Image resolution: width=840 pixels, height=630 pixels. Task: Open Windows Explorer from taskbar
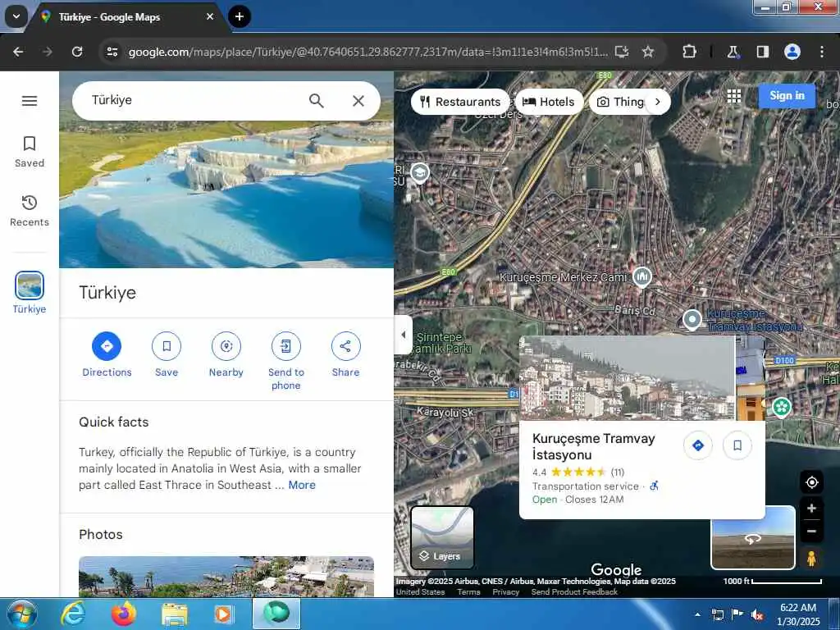(175, 614)
